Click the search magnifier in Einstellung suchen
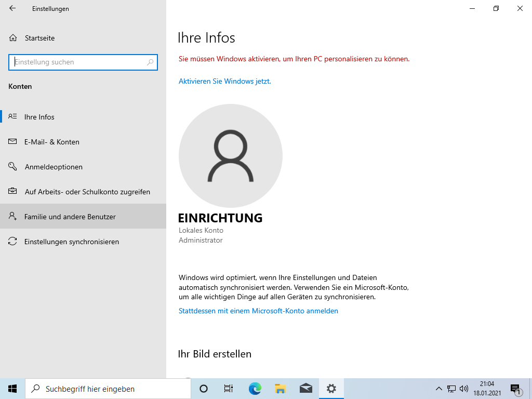 point(150,62)
